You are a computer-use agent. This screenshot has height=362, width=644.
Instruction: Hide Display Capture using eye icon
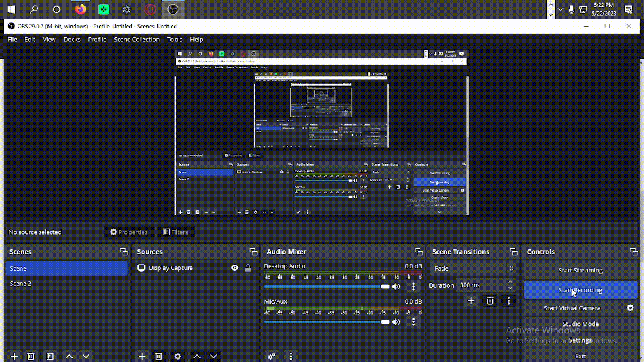tap(235, 268)
